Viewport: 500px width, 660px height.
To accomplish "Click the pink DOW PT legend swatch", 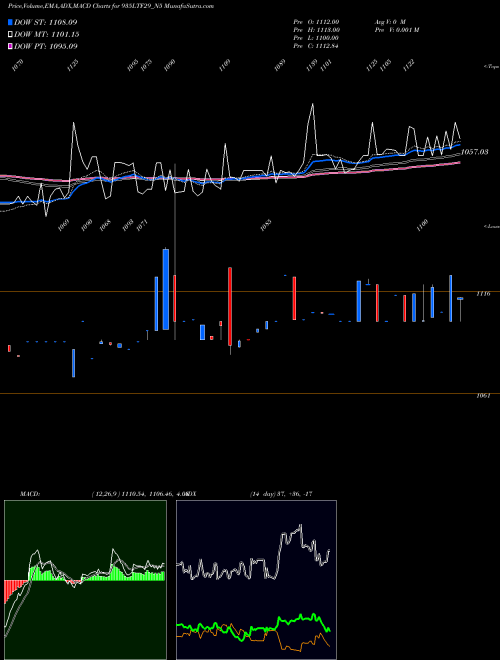I will coord(10,46).
